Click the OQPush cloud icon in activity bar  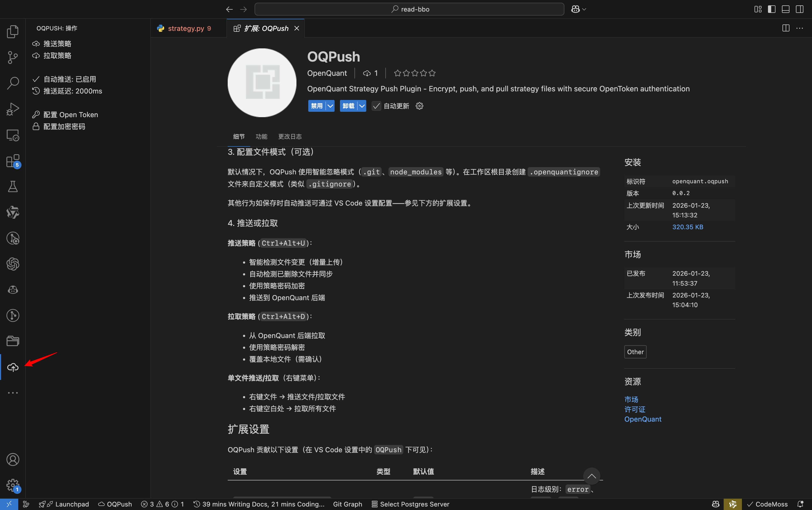(13, 367)
